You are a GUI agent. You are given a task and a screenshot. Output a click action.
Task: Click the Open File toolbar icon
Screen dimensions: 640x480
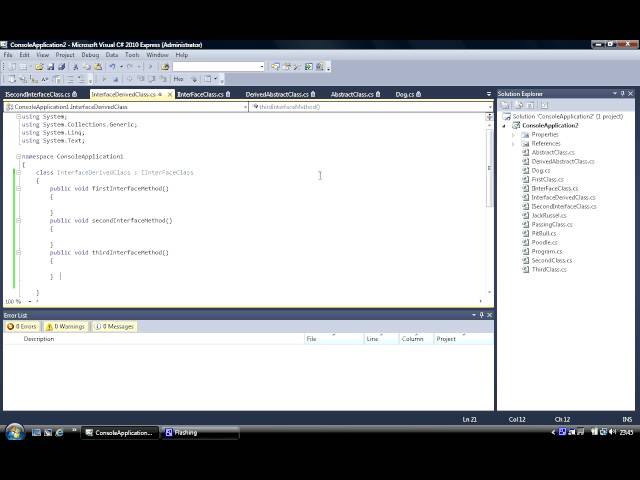[39, 67]
